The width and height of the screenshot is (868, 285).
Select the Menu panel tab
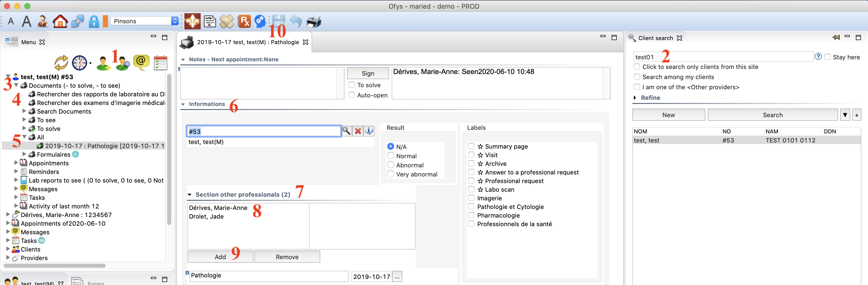pos(28,42)
